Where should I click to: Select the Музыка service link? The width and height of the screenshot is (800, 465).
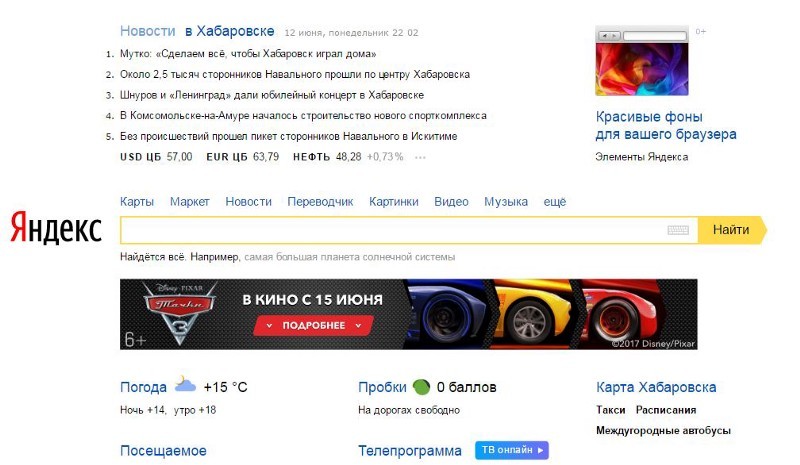[506, 202]
